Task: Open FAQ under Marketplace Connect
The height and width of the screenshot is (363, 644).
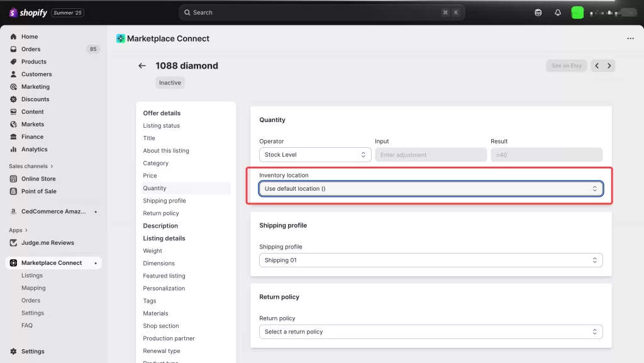Action: [26, 326]
